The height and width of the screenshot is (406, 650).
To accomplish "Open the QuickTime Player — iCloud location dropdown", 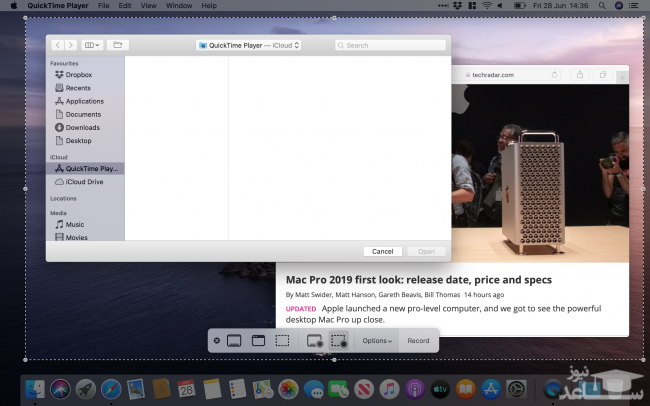I will [250, 45].
